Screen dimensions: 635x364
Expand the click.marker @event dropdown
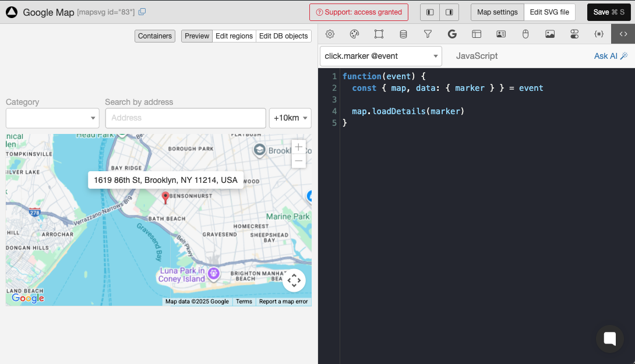[381, 56]
